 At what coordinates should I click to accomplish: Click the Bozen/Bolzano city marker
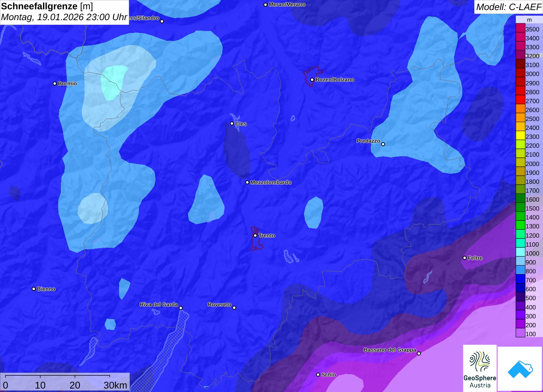(312, 79)
